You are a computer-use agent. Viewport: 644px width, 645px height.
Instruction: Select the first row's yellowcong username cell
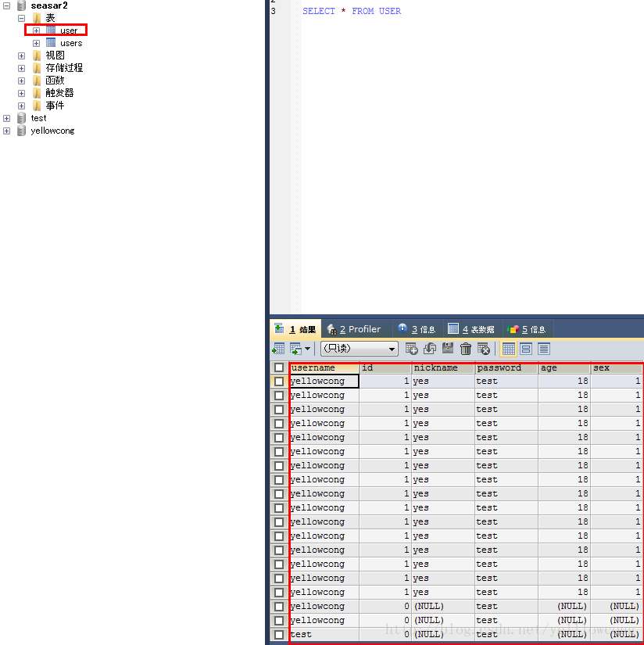(324, 382)
